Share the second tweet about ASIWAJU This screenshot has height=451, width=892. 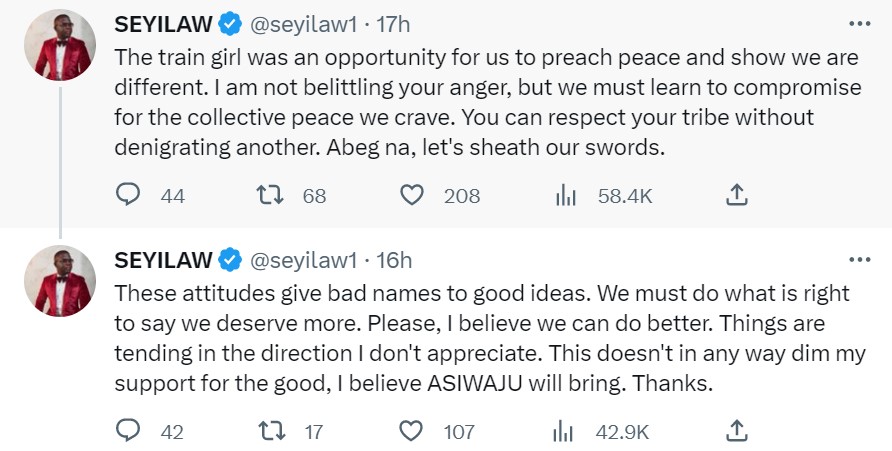click(x=736, y=431)
